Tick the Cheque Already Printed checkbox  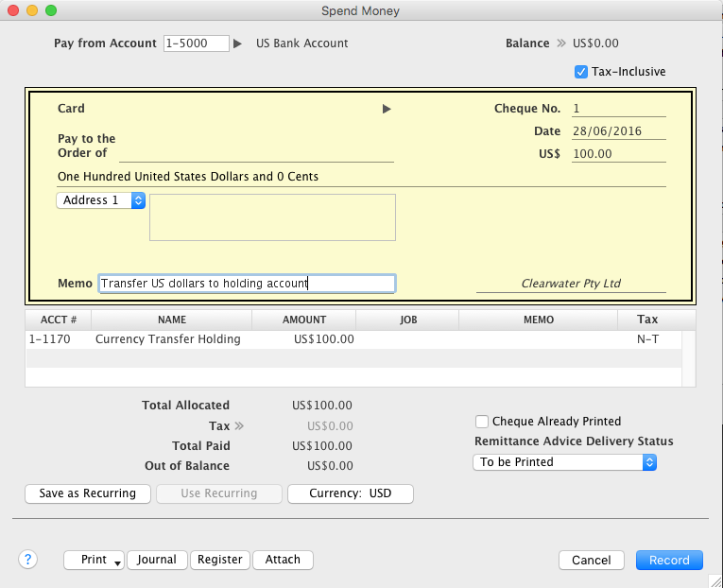[x=482, y=422]
